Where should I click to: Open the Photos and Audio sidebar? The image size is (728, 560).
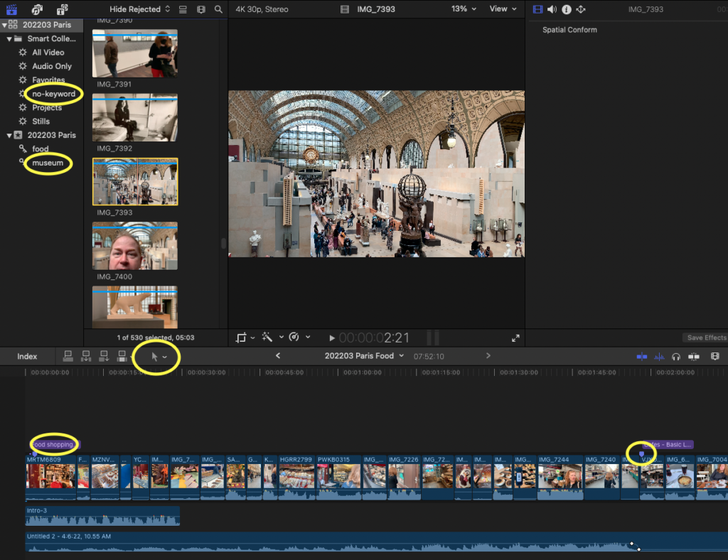click(37, 9)
